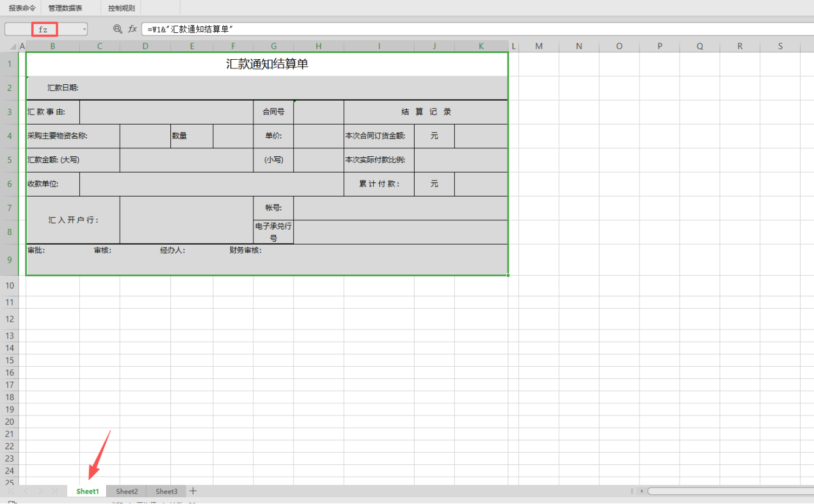Jump to first sheet navigation arrow
The height and width of the screenshot is (504, 814).
click(x=11, y=491)
